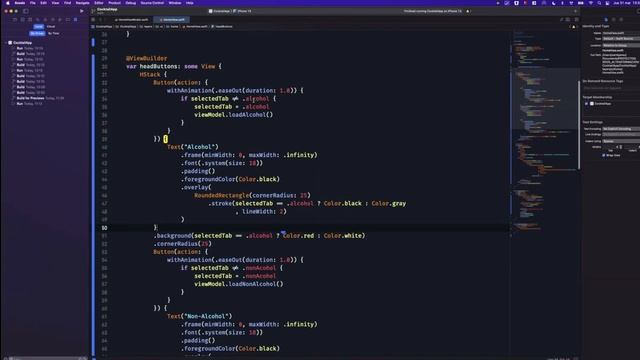The image size is (640, 360).
Task: Click the editor vertical scrollbar
Action: click(x=579, y=124)
